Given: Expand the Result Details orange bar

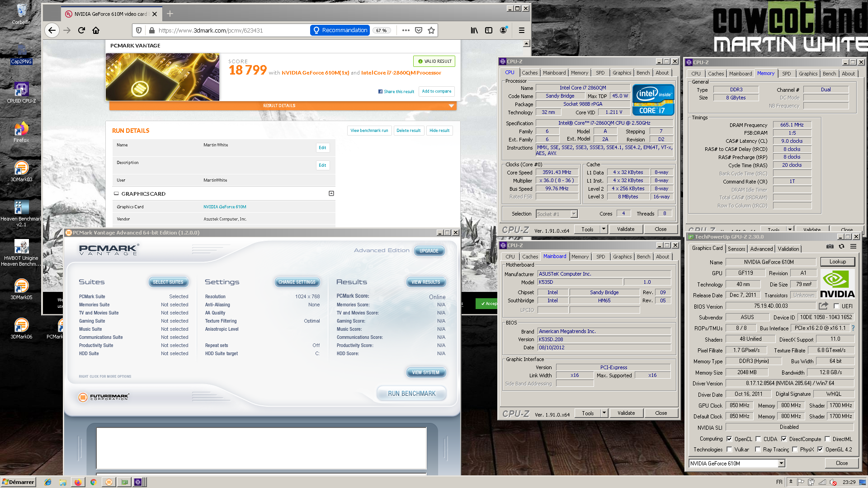Looking at the screenshot, I should [283, 105].
